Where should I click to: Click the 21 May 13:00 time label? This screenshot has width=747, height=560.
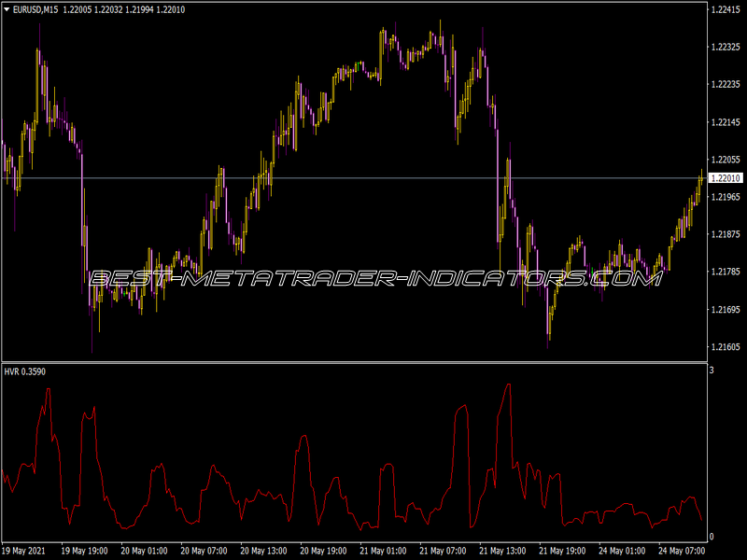(502, 551)
